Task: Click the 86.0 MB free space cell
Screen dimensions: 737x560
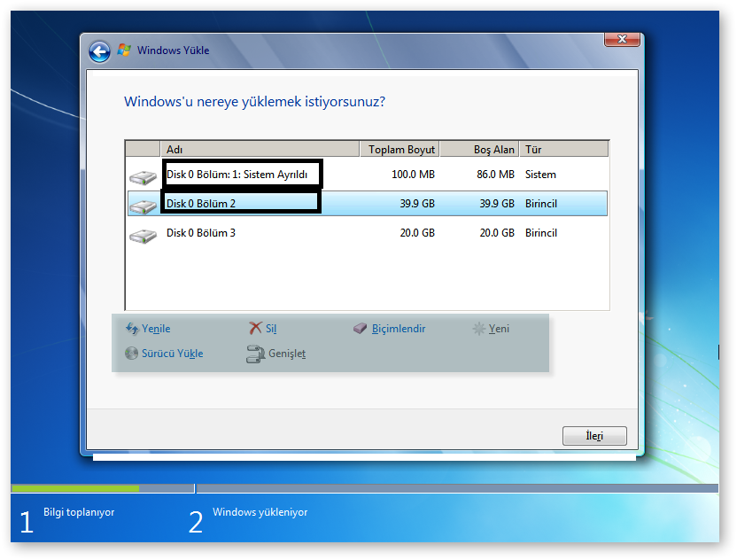Action: (495, 175)
